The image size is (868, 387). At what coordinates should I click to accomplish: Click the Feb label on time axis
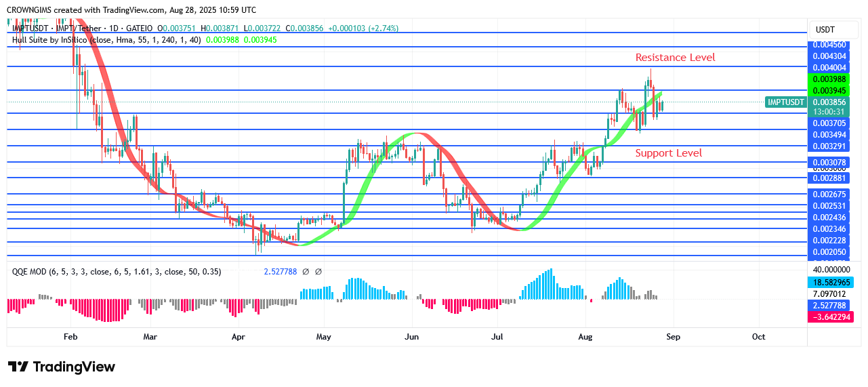point(70,336)
